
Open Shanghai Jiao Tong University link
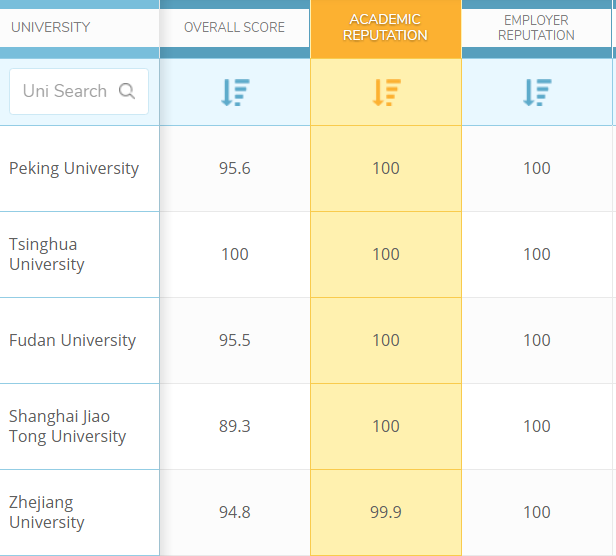tap(68, 426)
